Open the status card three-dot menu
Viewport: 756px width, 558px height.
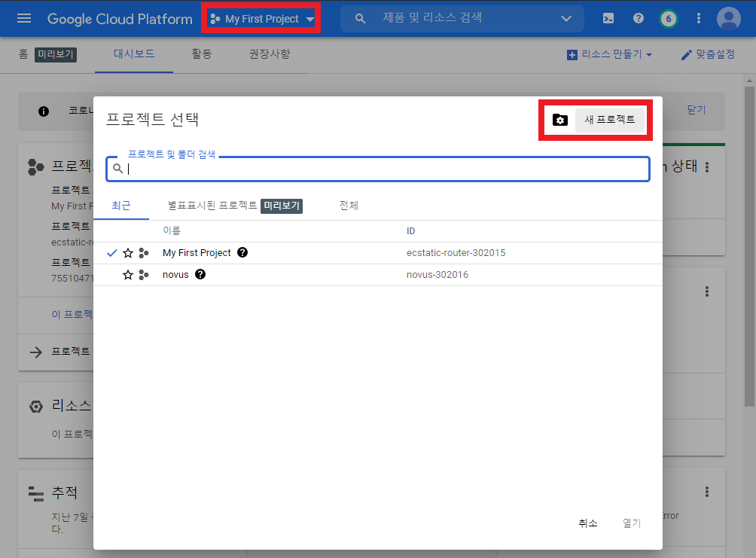pyautogui.click(x=707, y=167)
